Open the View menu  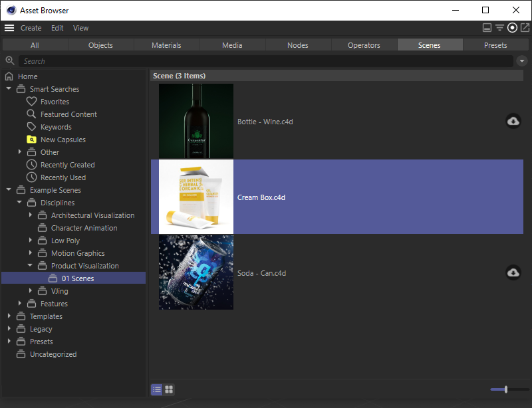[80, 28]
